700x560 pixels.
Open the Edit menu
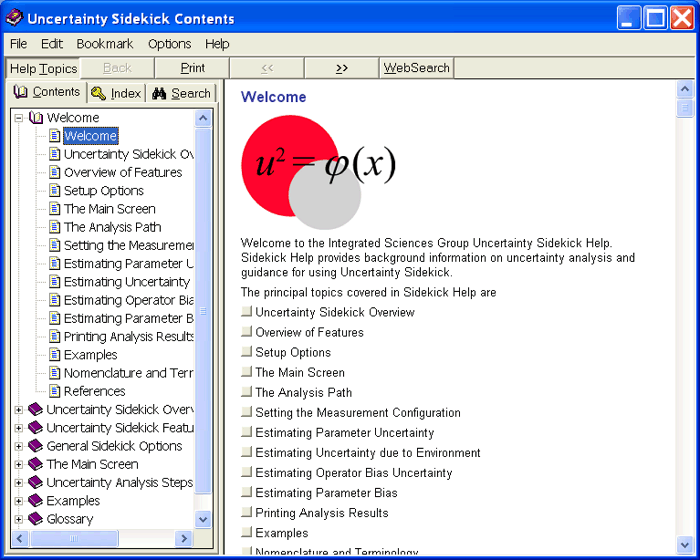pyautogui.click(x=52, y=44)
